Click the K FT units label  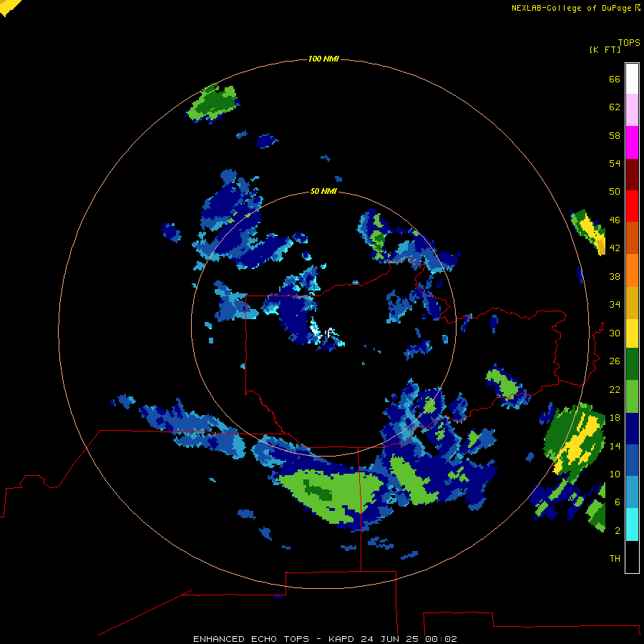(x=605, y=50)
